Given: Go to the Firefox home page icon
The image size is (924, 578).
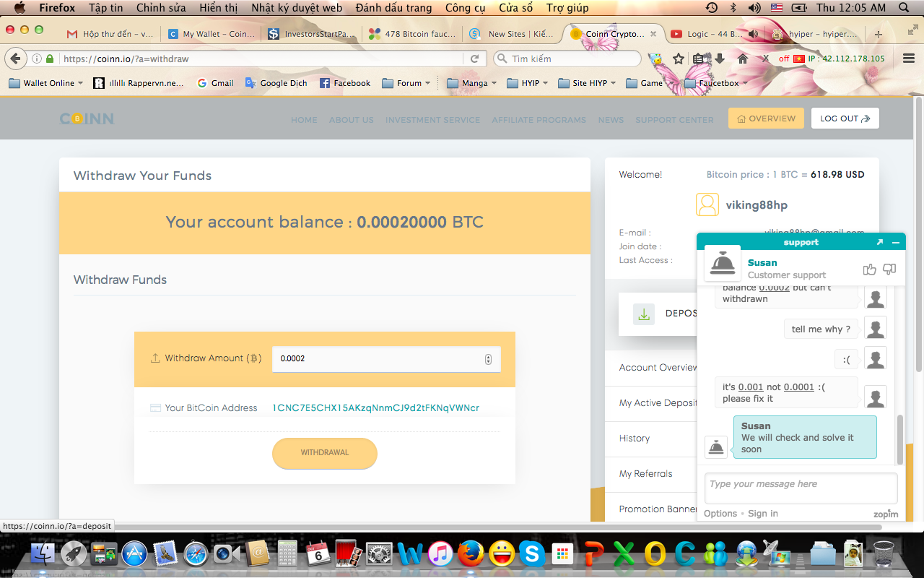Looking at the screenshot, I should pos(742,59).
